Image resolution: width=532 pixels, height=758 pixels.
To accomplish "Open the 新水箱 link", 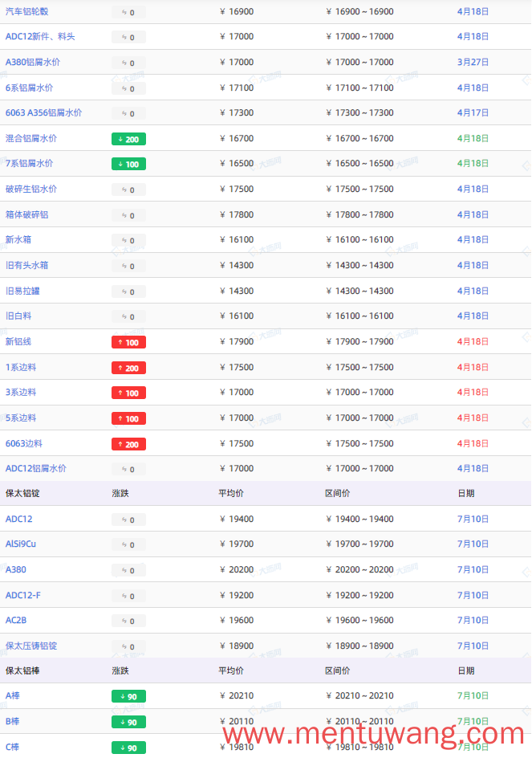I will 18,240.
